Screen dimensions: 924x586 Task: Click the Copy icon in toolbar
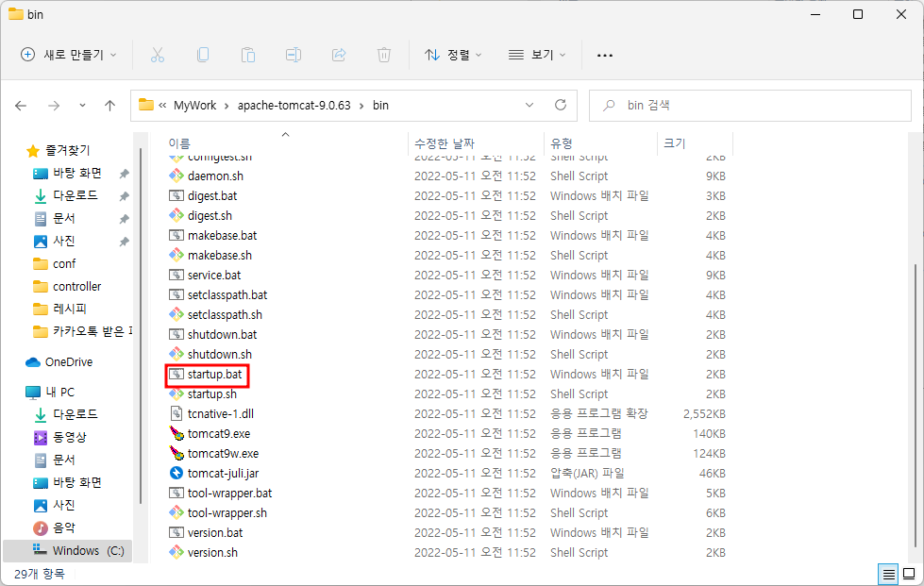[x=203, y=55]
